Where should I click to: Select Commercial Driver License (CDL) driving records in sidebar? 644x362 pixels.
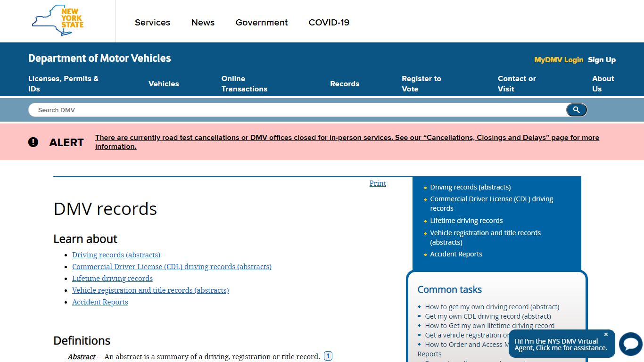coord(492,204)
